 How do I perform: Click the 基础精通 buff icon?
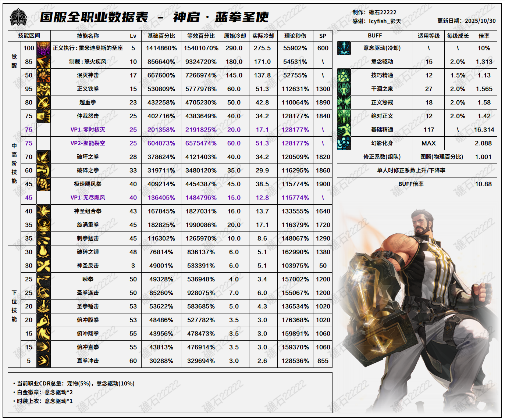344,130
